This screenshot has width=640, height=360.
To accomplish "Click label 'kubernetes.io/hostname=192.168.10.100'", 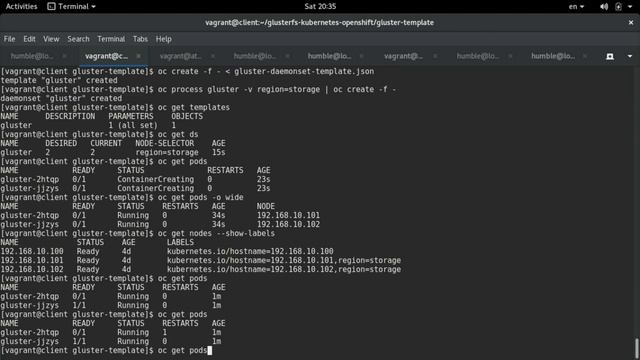I will click(x=250, y=251).
